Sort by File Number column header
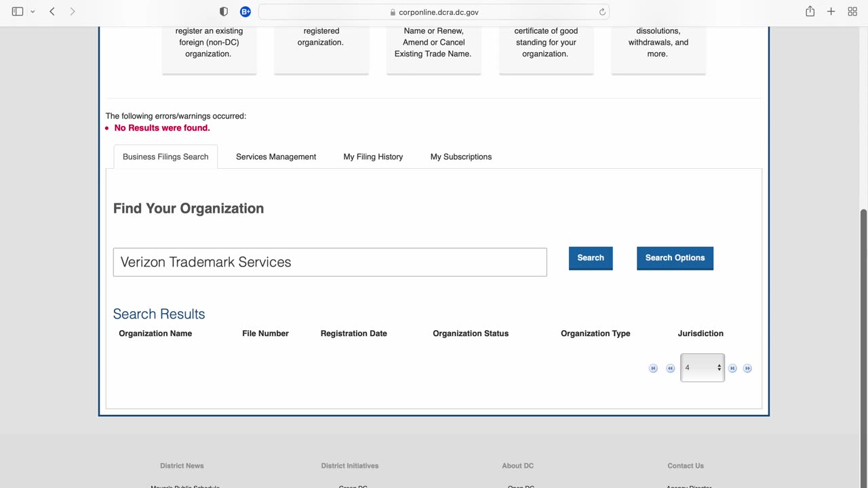 (x=265, y=333)
